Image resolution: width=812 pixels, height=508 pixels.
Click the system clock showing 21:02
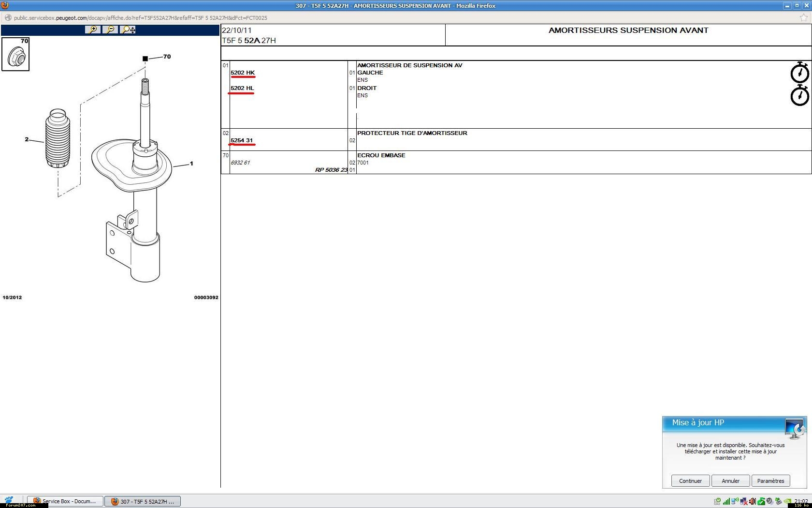coord(801,501)
